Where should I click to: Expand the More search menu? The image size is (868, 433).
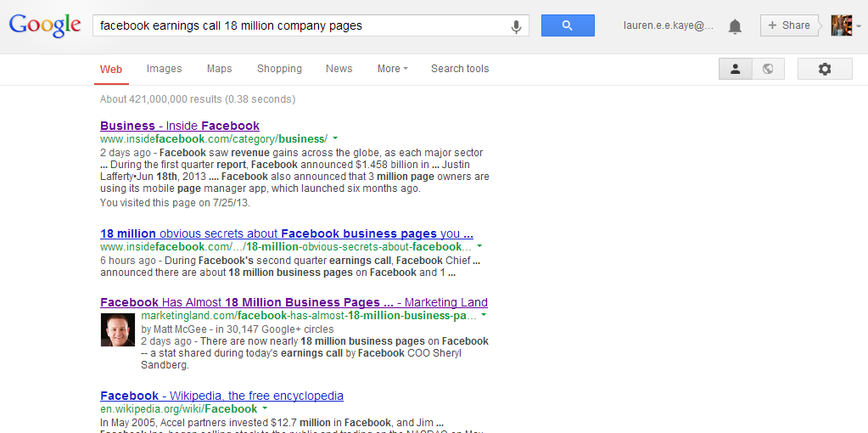pyautogui.click(x=393, y=69)
